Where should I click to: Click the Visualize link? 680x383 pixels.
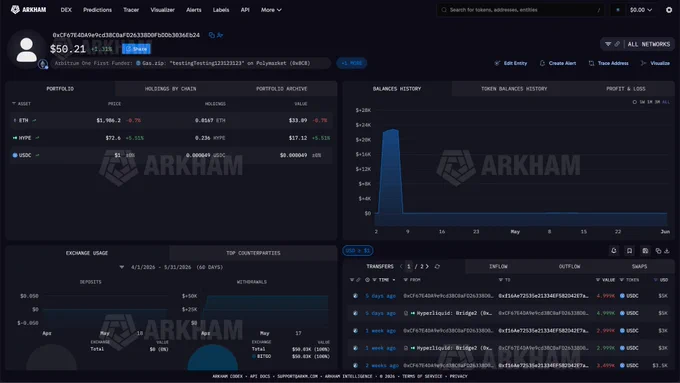coord(655,63)
